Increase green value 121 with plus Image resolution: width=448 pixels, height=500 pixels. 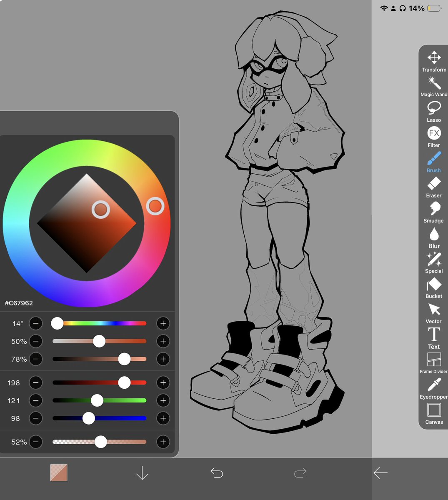[163, 400]
